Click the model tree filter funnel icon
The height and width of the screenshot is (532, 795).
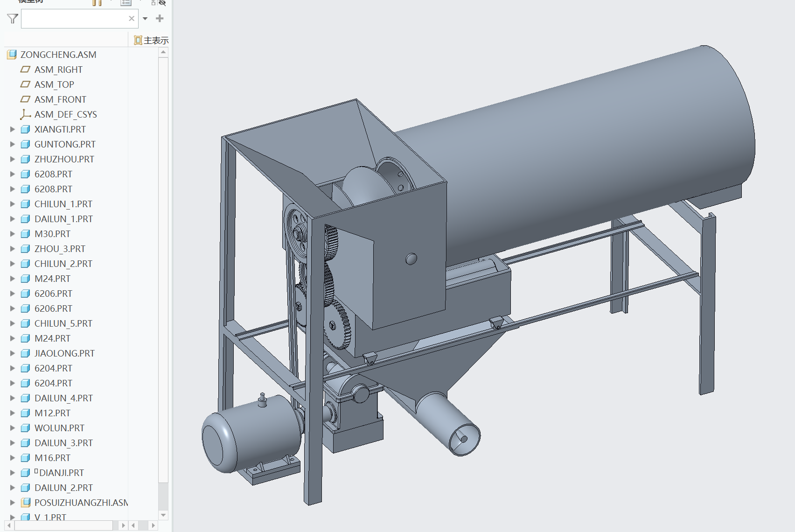pos(13,19)
